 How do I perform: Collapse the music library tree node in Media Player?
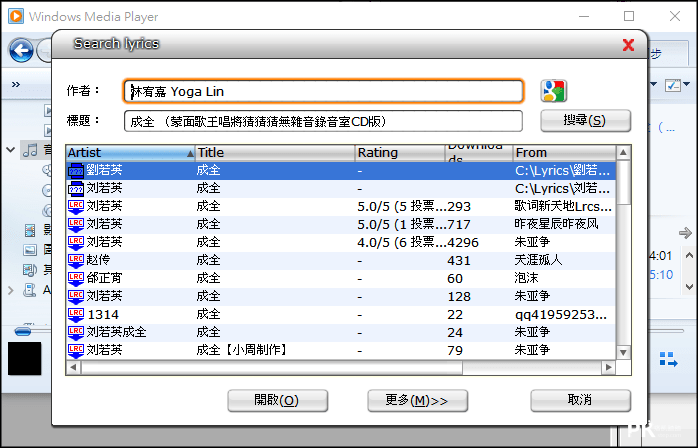11,150
